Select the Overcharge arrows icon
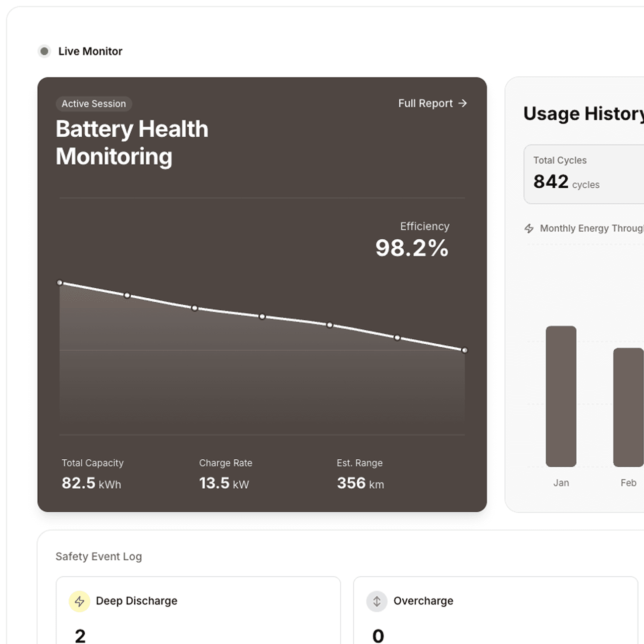Image resolution: width=644 pixels, height=644 pixels. tap(377, 601)
